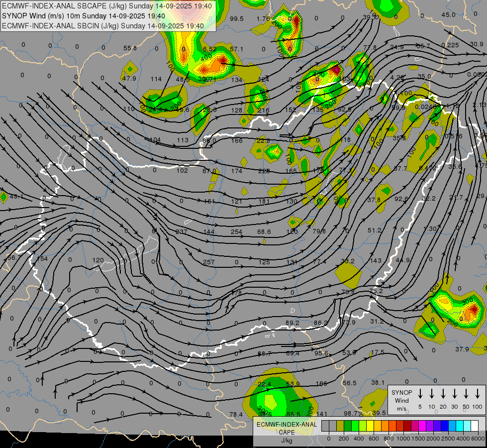This screenshot has width=487, height=448.
Task: Click the '79.8' value on the map
Action: pos(319,231)
